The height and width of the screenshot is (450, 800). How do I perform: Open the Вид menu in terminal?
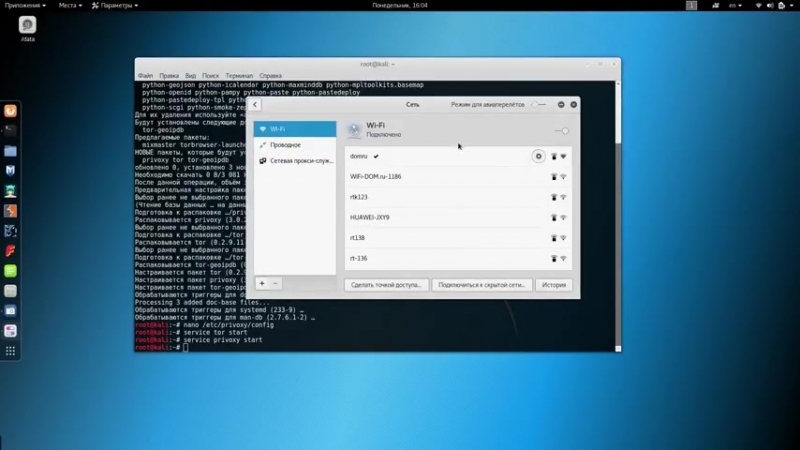[190, 76]
